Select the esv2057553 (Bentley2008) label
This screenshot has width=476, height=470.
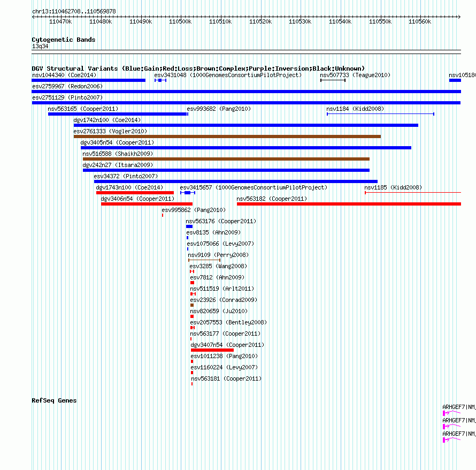coord(228,322)
